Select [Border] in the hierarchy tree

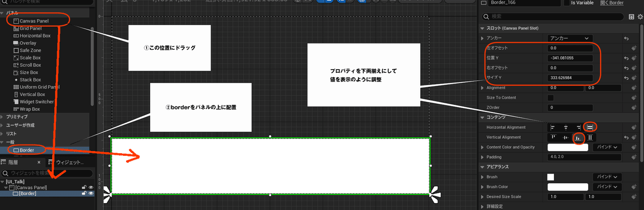[x=27, y=193]
